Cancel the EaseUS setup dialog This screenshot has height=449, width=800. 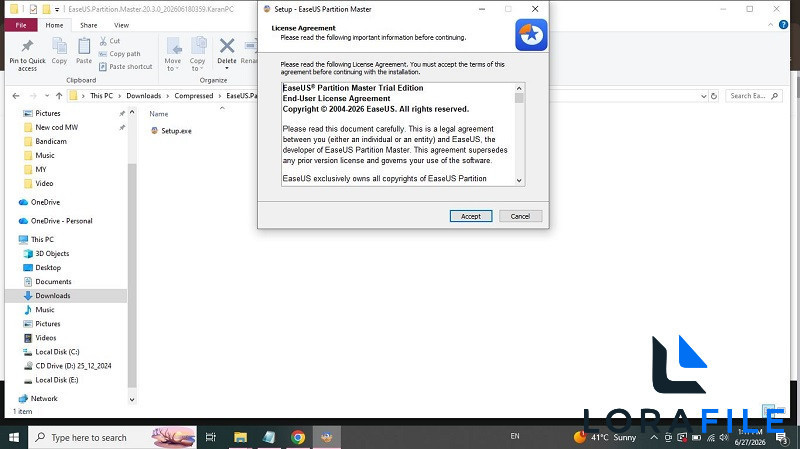[520, 216]
